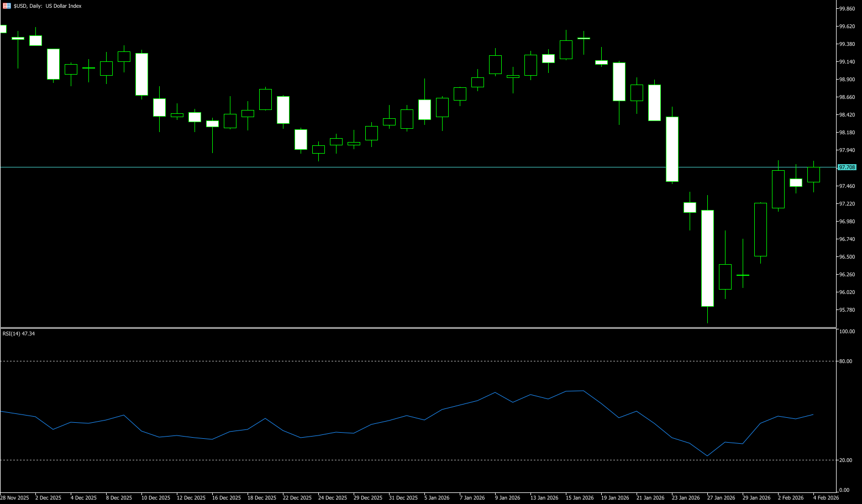
Task: Click the highlighted 97.708 current price tag
Action: [847, 167]
